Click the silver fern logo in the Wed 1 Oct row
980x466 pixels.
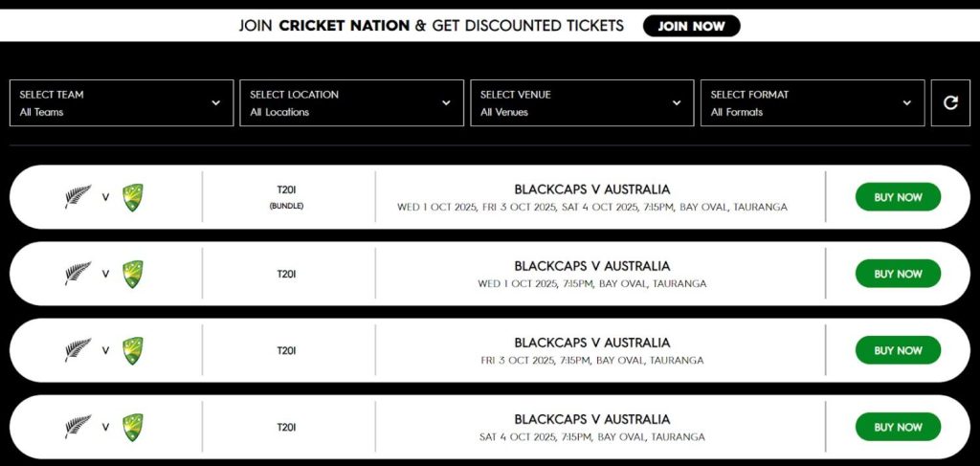point(78,274)
